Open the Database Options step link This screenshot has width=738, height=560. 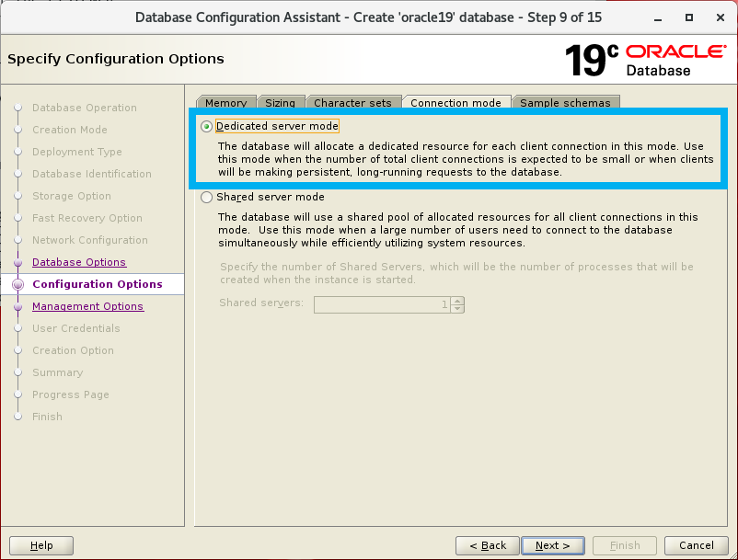tap(79, 262)
